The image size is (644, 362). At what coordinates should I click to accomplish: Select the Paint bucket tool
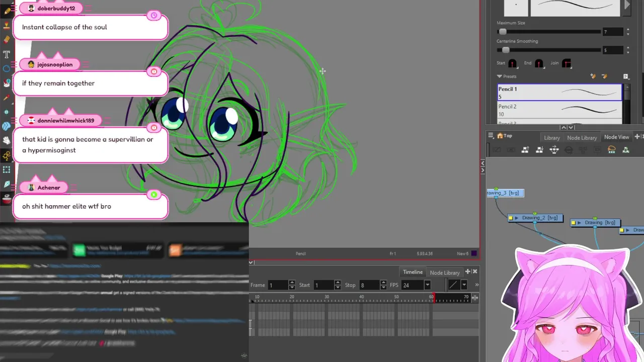click(x=7, y=83)
